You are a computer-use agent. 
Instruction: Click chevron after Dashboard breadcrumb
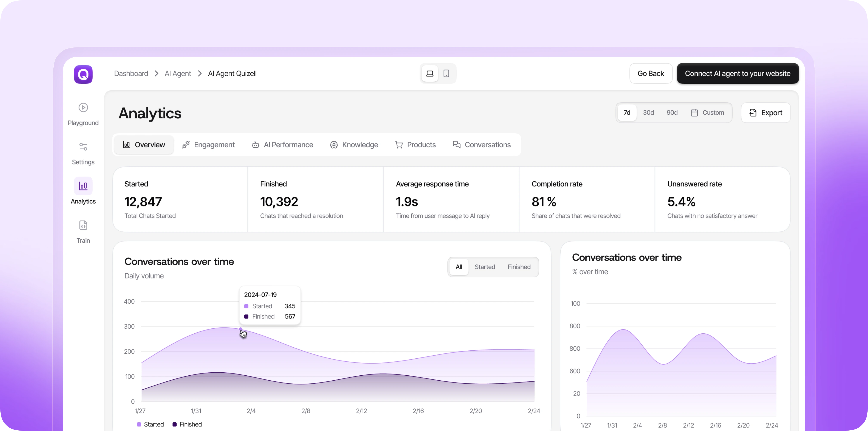[x=156, y=73]
